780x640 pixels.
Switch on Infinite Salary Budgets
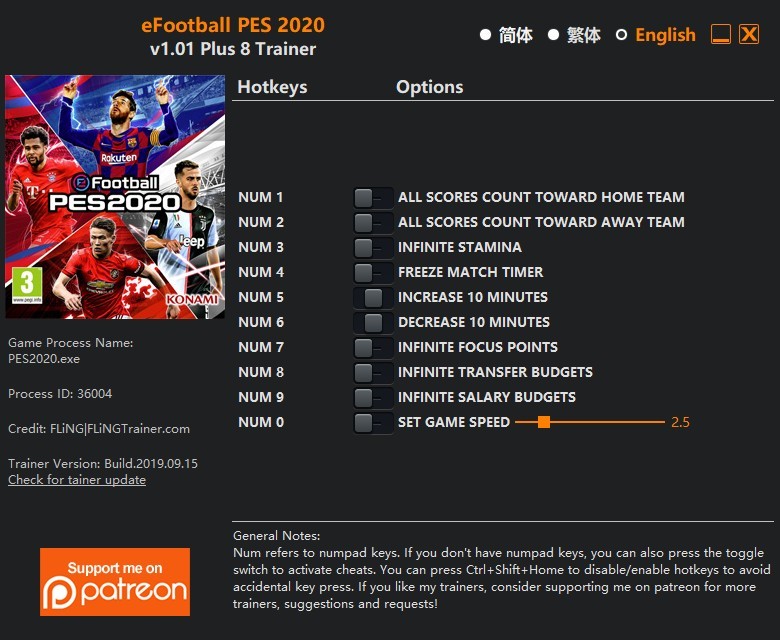point(373,397)
